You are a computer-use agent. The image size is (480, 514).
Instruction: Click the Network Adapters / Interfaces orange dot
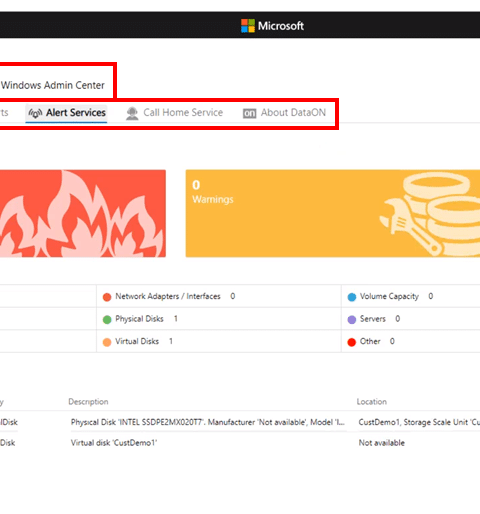(107, 297)
